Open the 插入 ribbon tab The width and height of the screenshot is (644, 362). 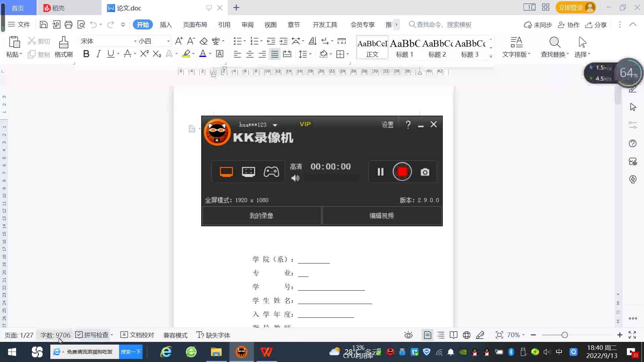166,24
